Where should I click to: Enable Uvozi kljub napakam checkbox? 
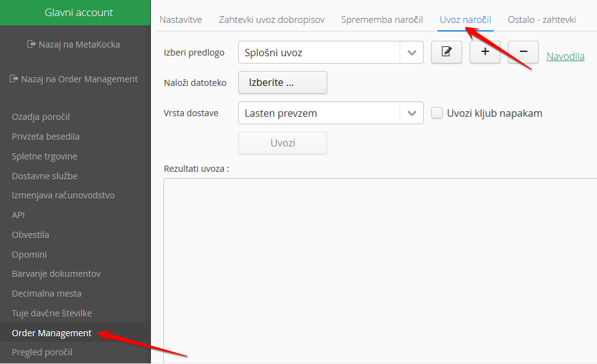(437, 113)
